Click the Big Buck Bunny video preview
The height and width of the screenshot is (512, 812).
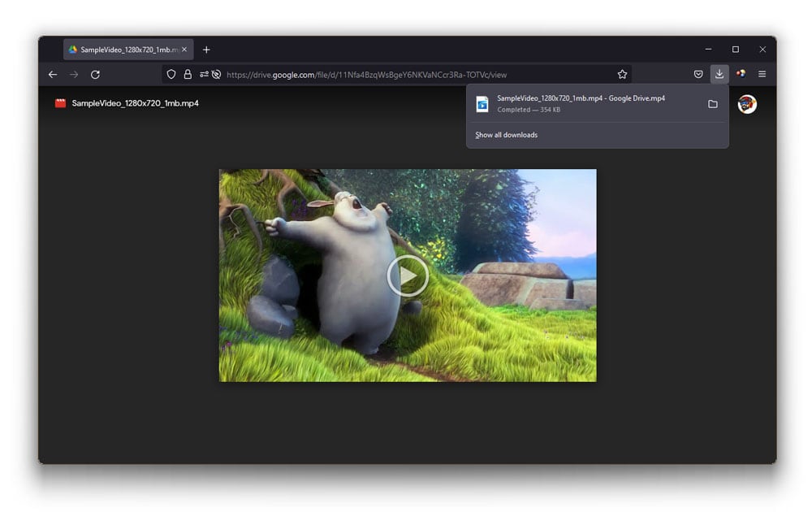(x=408, y=276)
